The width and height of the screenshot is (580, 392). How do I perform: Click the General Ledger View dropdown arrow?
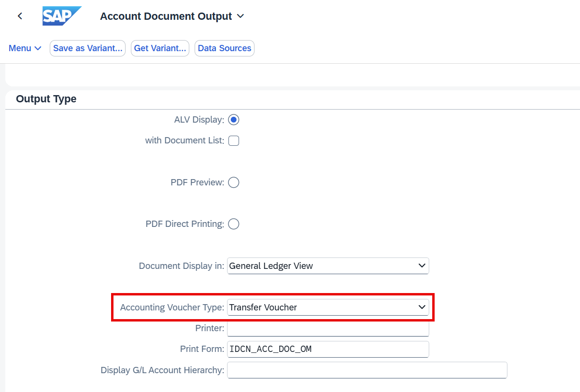click(x=422, y=266)
